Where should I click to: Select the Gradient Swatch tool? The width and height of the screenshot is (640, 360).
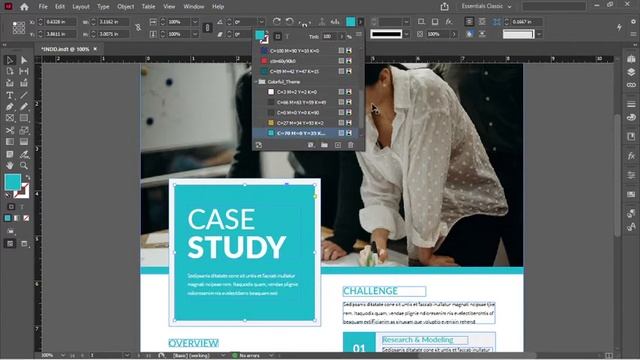coord(10,142)
